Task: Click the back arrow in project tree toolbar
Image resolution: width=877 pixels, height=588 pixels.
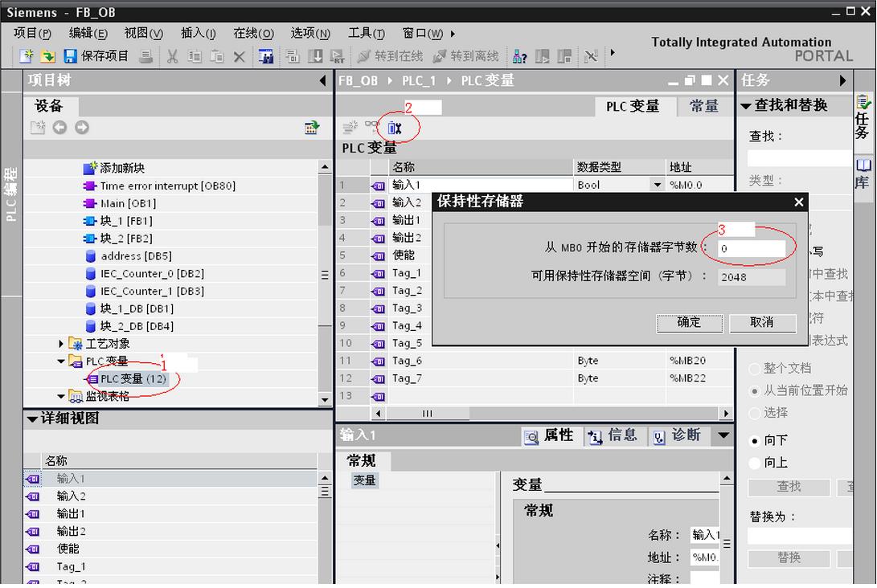Action: (59, 128)
